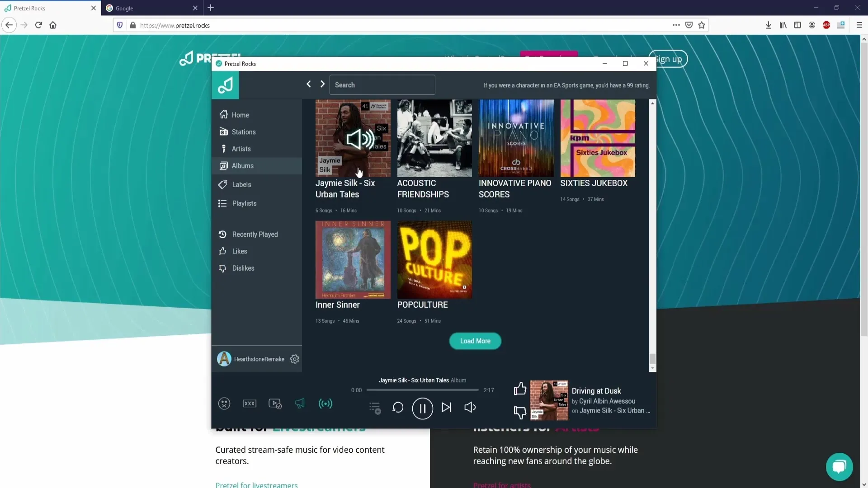Go forward with the right chevron in Pretzel app
This screenshot has height=488, width=868.
point(322,84)
